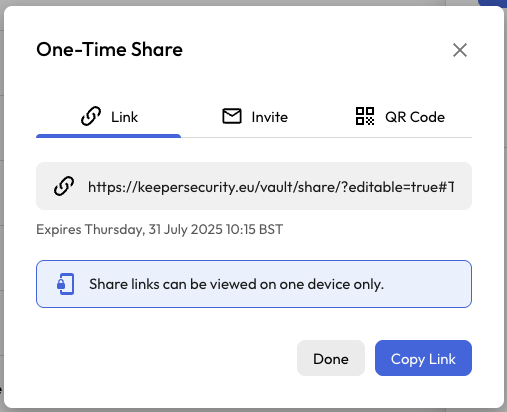507x412 pixels.
Task: Switch to the Link tab label
Action: point(124,117)
